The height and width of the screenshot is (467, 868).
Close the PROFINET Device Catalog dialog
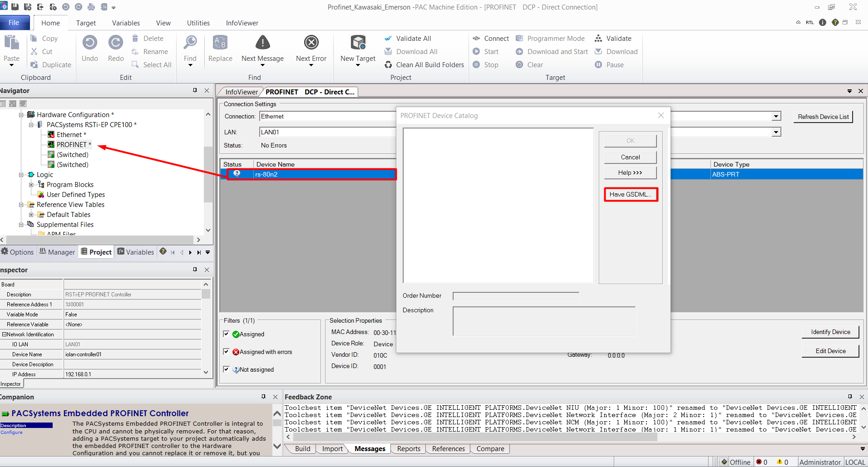coord(661,115)
